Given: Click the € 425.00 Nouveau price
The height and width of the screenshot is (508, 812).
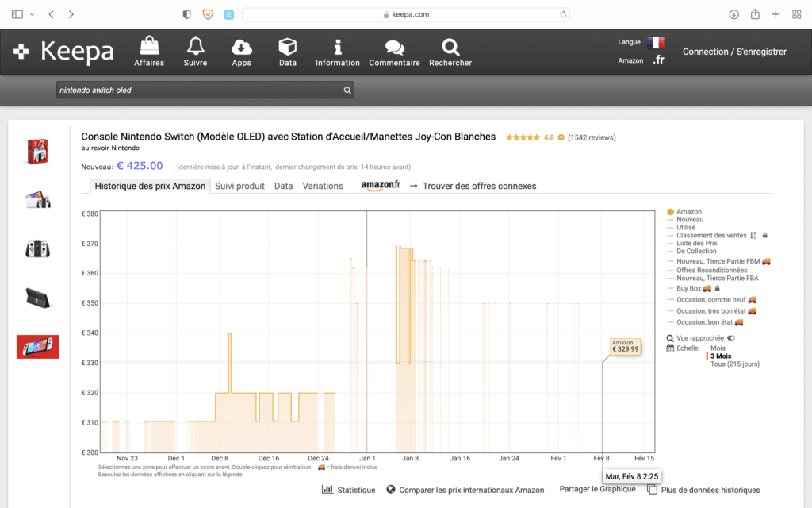Looking at the screenshot, I should point(140,166).
